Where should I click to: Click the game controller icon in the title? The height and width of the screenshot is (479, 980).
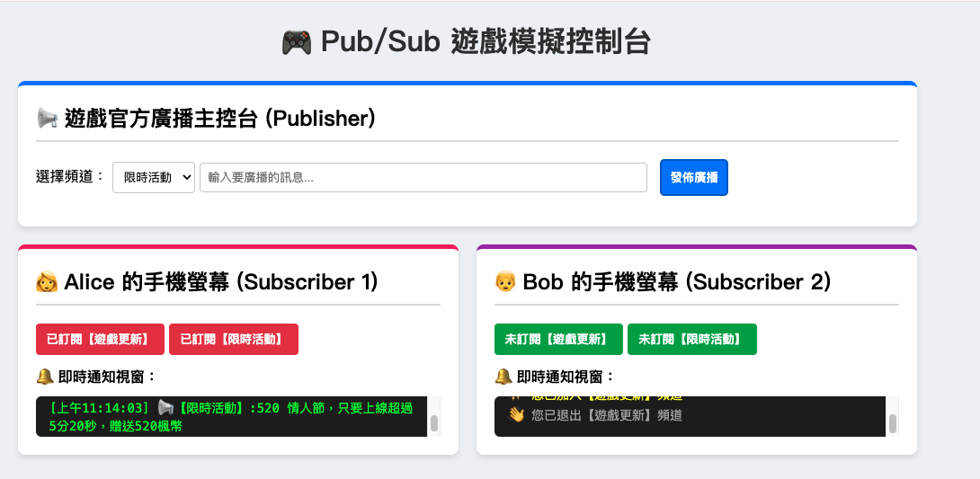297,43
